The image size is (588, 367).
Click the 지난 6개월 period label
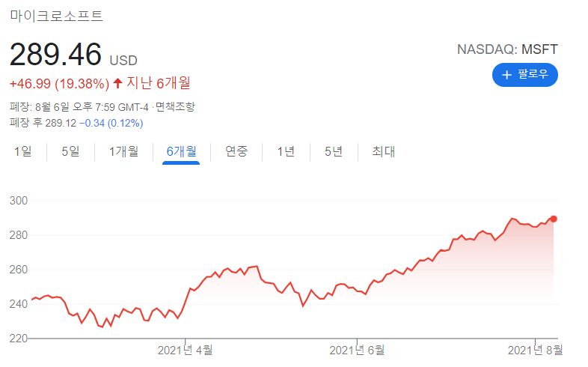pyautogui.click(x=159, y=83)
